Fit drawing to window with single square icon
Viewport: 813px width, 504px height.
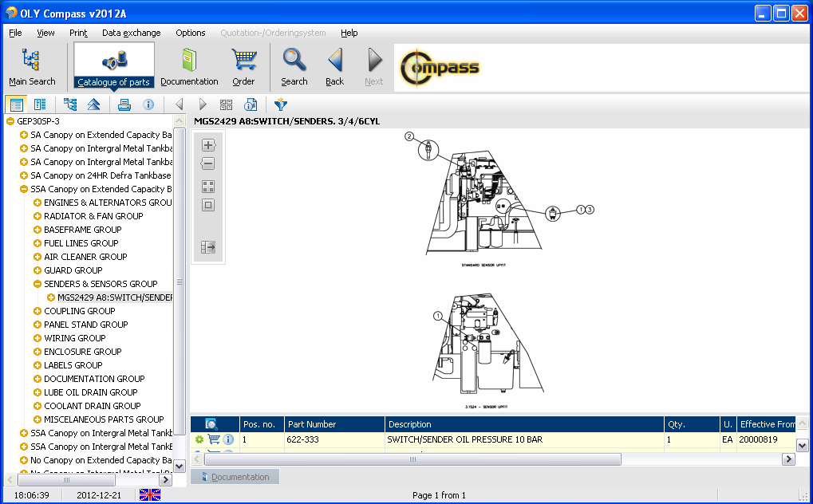pos(208,205)
